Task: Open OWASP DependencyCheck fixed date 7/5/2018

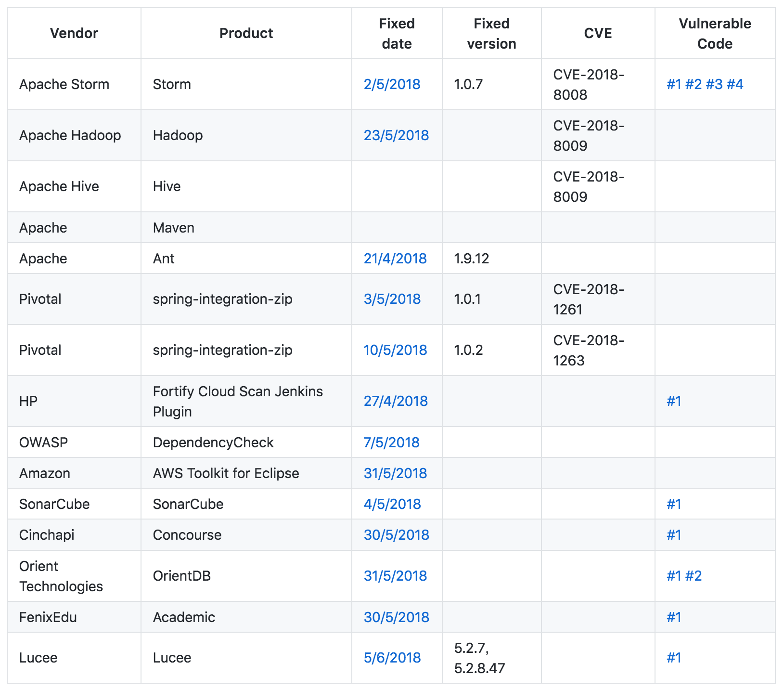Action: [392, 442]
